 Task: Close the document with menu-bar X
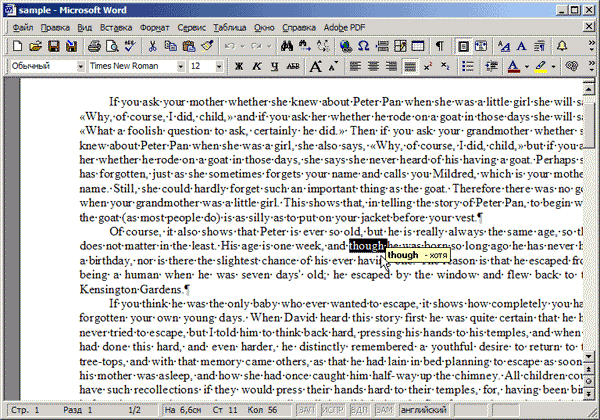pos(589,26)
